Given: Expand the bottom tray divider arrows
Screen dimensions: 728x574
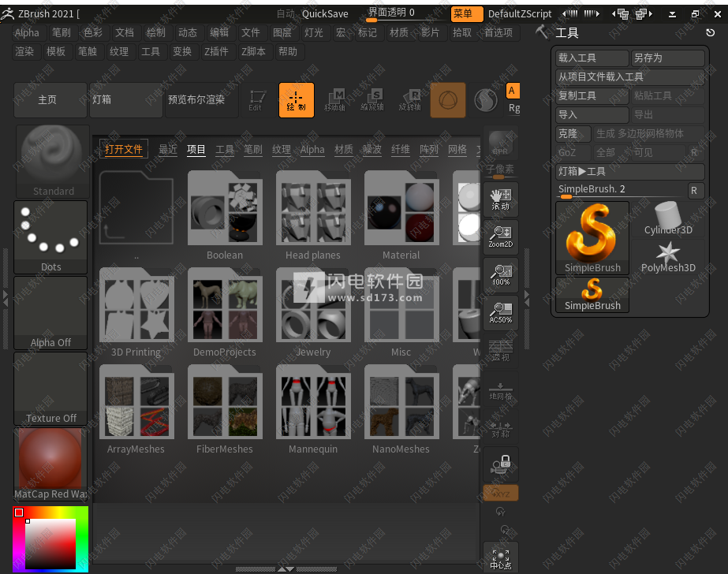Looking at the screenshot, I should [286, 569].
